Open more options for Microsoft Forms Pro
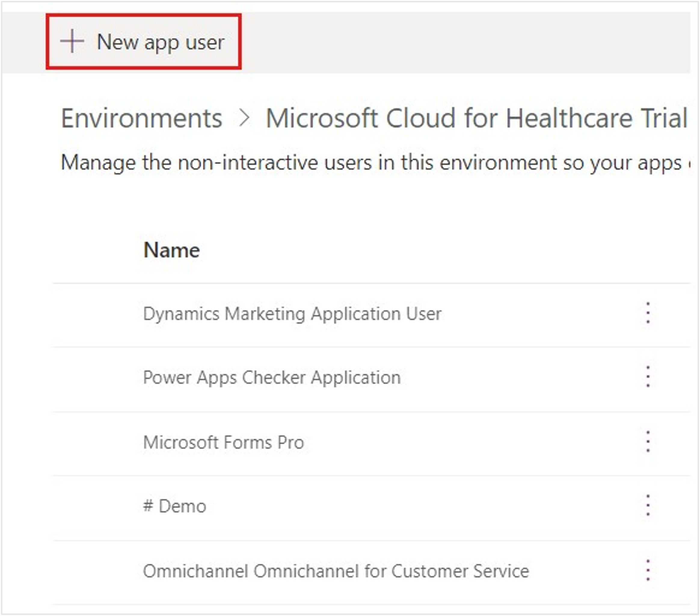Viewport: 700px width, 616px height. click(x=648, y=441)
